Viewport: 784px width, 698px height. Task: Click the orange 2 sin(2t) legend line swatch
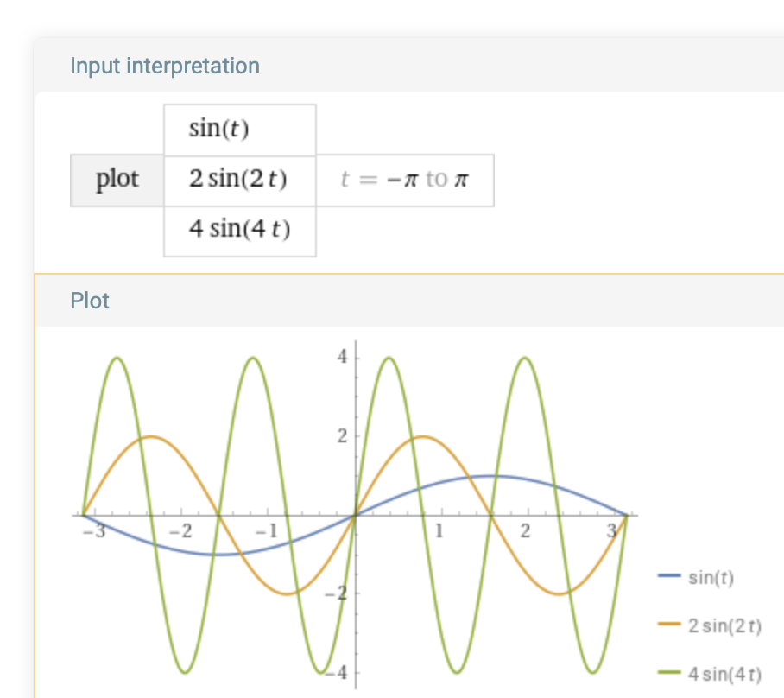coord(670,625)
